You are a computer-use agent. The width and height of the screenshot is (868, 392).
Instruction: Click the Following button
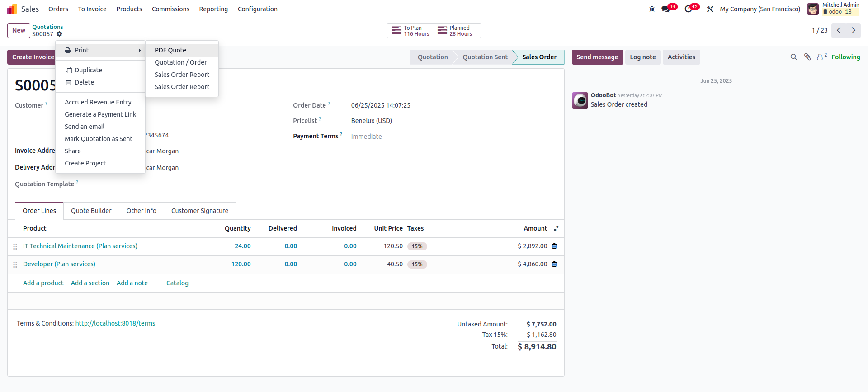pos(845,57)
